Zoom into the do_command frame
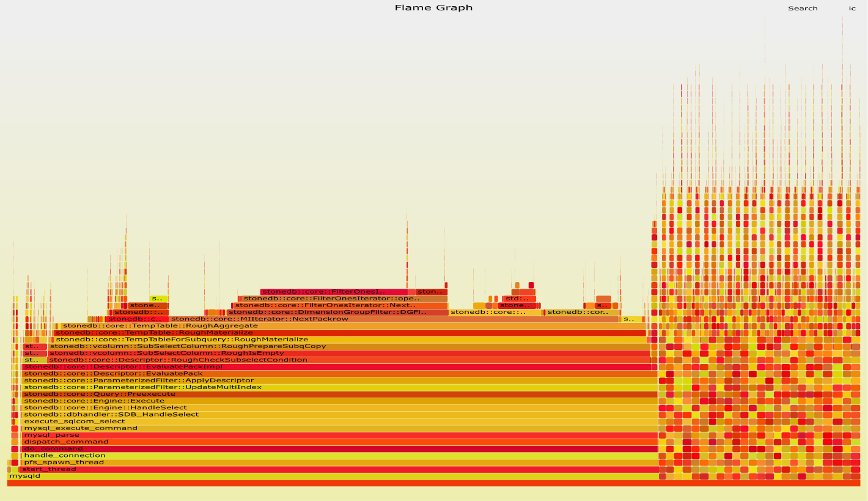 tap(340, 449)
